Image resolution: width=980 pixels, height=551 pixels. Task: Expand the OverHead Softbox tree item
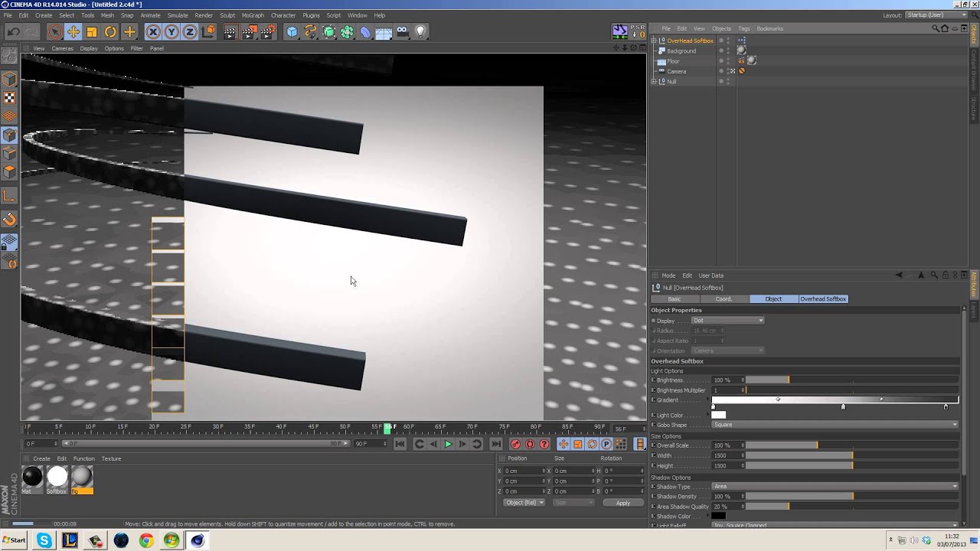pos(654,41)
